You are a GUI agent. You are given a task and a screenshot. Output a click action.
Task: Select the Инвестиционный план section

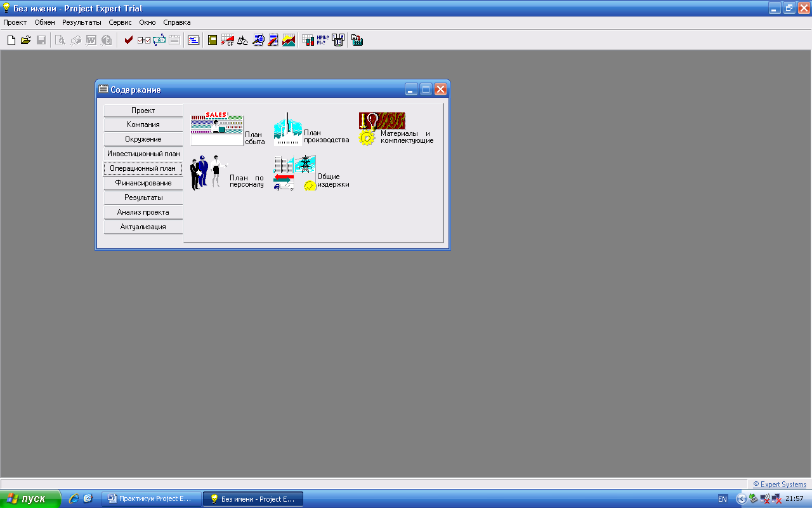(x=143, y=154)
